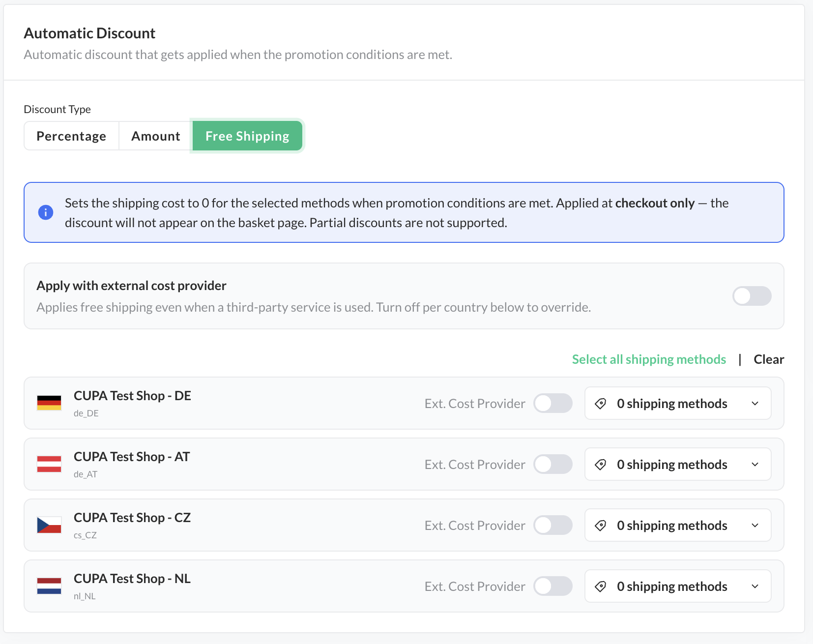Click the Clear link
813x644 pixels.
tap(769, 359)
